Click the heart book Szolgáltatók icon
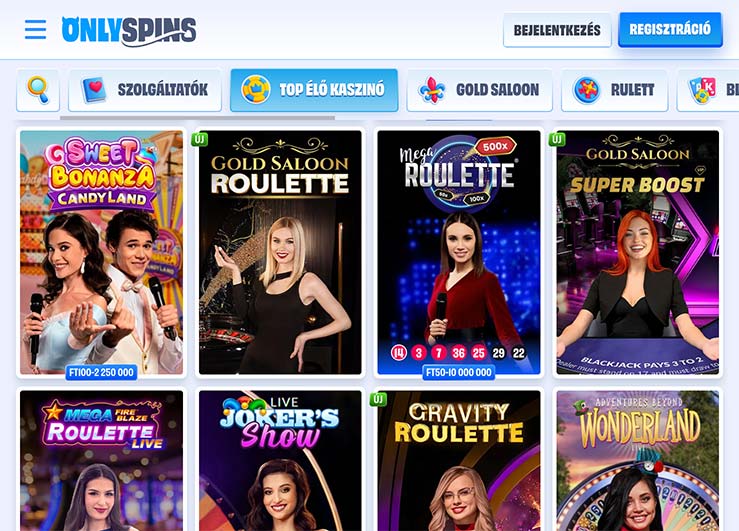Screen dimensions: 739x531 coord(94,90)
